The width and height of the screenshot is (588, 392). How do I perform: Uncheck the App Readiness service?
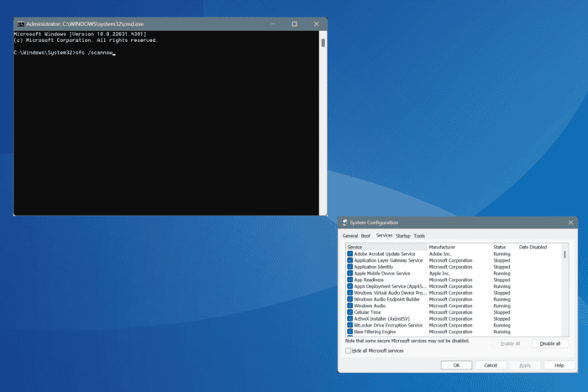(x=350, y=280)
